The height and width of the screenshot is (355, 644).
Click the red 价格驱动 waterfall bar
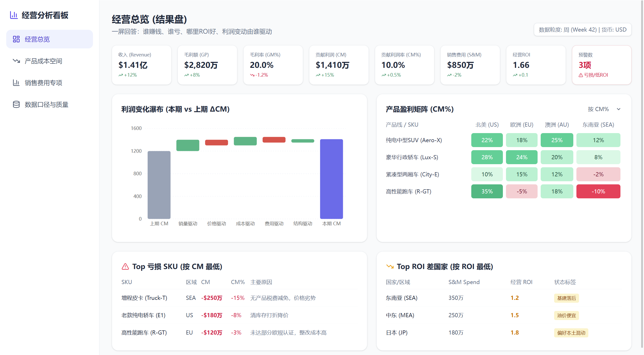click(x=216, y=142)
